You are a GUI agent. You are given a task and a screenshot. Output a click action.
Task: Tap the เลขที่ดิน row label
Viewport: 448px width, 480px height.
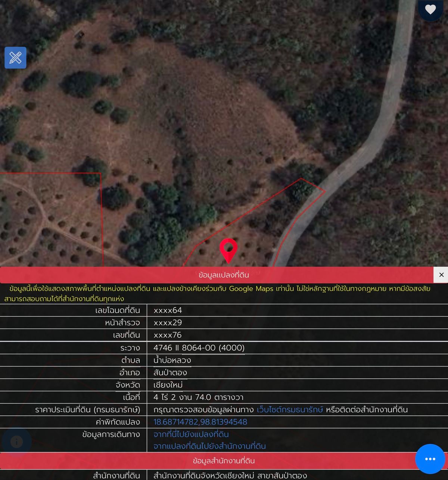coord(127,335)
